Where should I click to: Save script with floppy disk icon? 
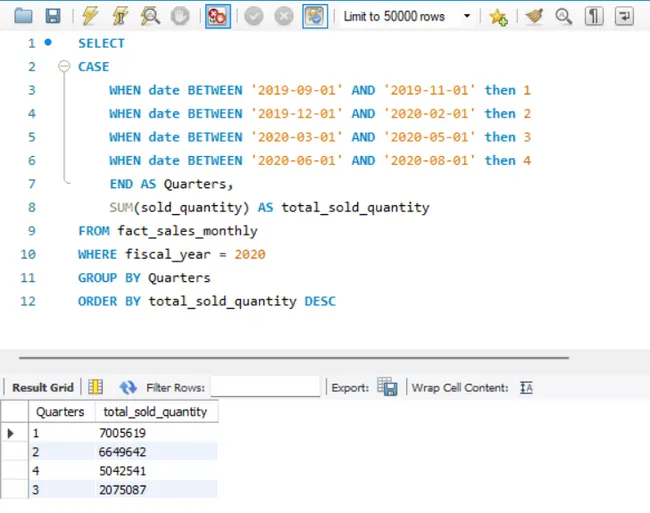point(53,16)
